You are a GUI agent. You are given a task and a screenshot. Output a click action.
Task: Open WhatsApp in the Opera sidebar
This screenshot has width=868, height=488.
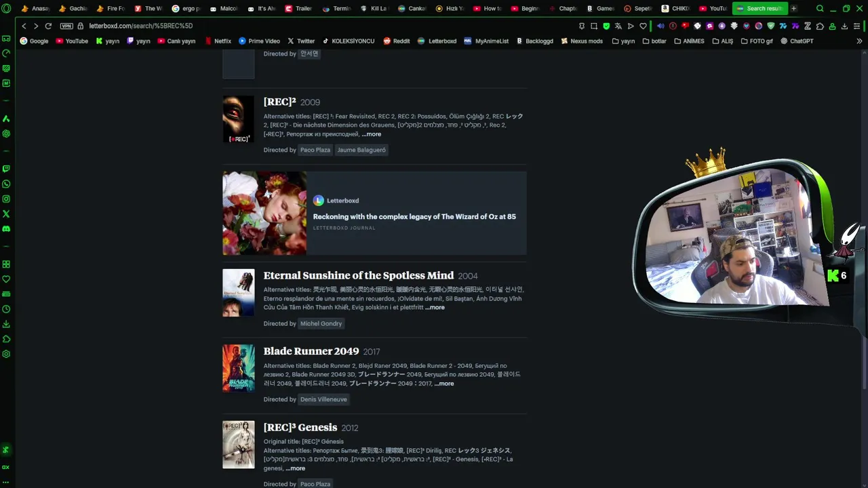click(6, 184)
